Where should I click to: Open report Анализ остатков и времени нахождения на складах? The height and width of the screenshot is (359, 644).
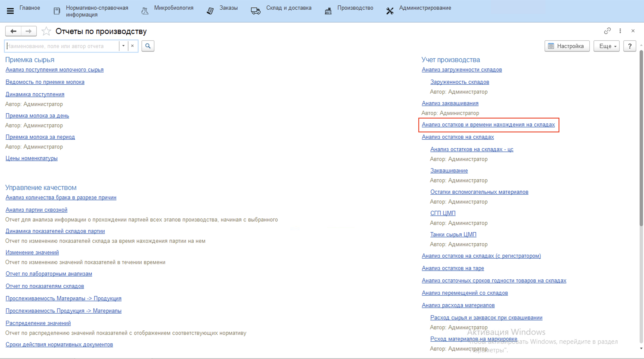click(488, 124)
